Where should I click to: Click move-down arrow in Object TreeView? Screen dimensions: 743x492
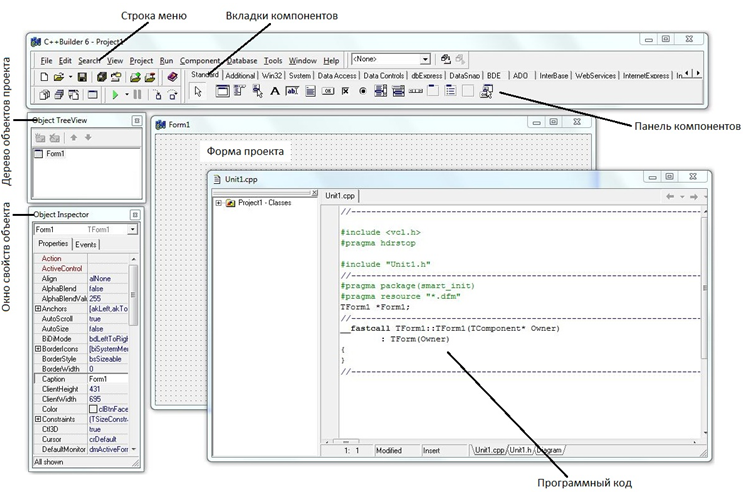point(88,137)
